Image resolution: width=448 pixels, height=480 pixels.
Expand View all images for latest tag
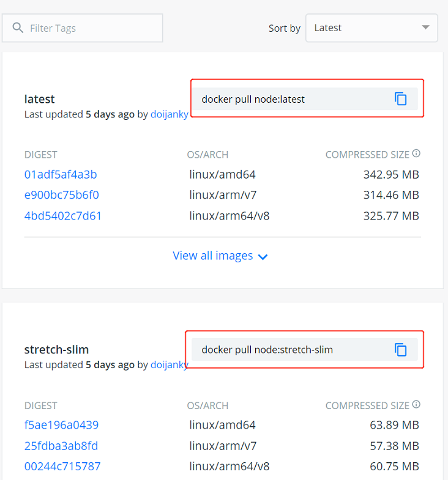click(x=213, y=256)
